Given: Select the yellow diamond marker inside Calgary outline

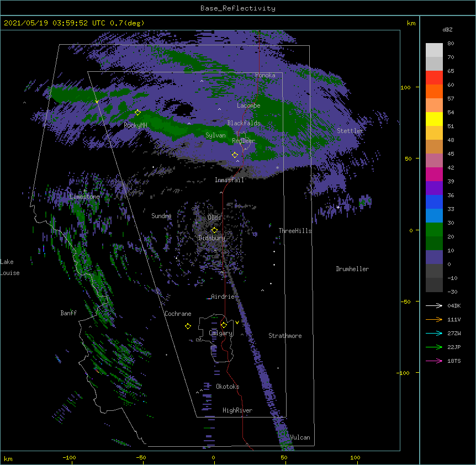Looking at the screenshot, I should (x=224, y=325).
